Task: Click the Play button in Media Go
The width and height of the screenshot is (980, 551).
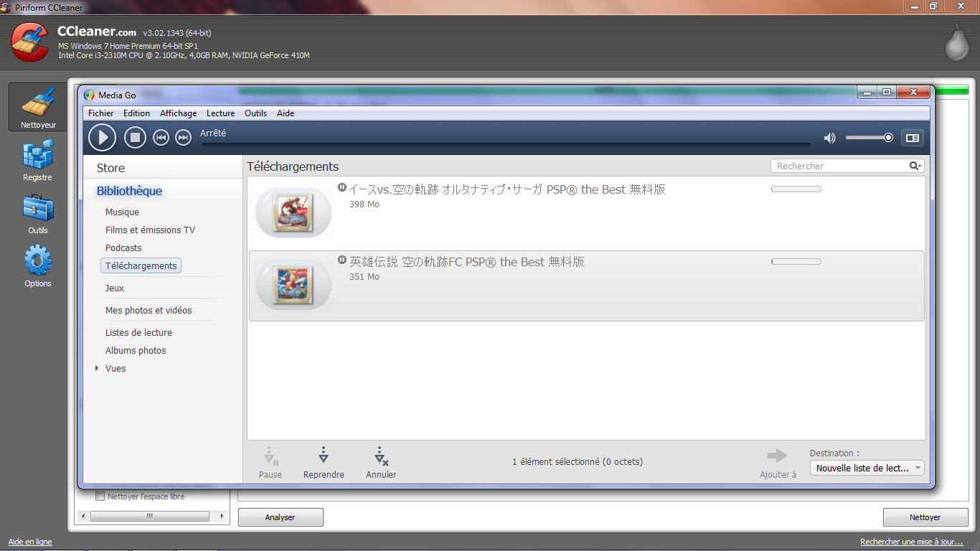Action: point(102,137)
